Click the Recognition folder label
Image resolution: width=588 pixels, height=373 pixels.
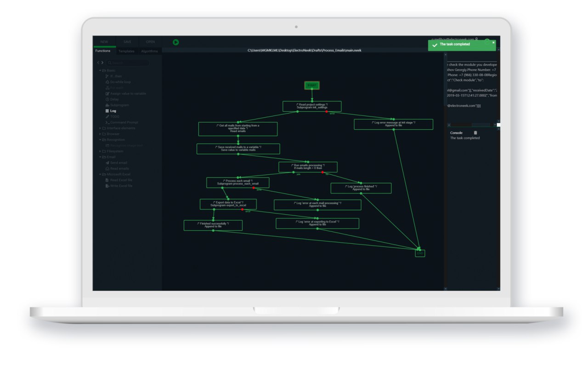coord(116,140)
